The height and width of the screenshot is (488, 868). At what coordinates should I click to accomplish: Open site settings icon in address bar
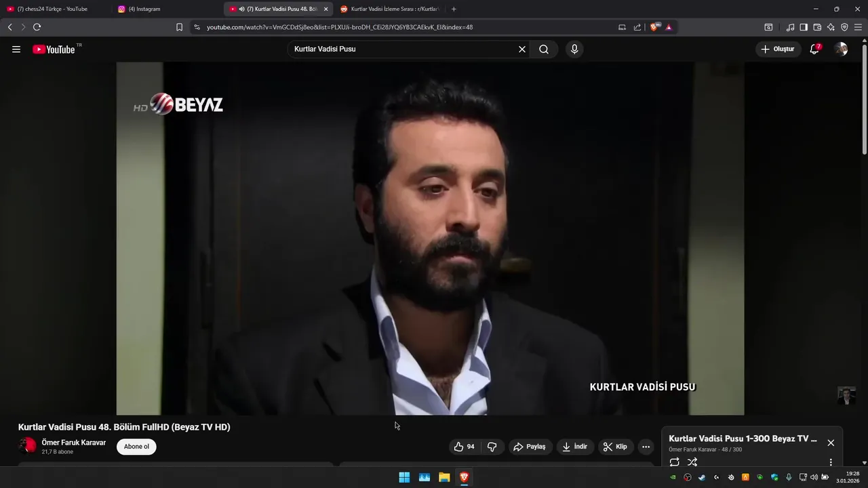(197, 27)
